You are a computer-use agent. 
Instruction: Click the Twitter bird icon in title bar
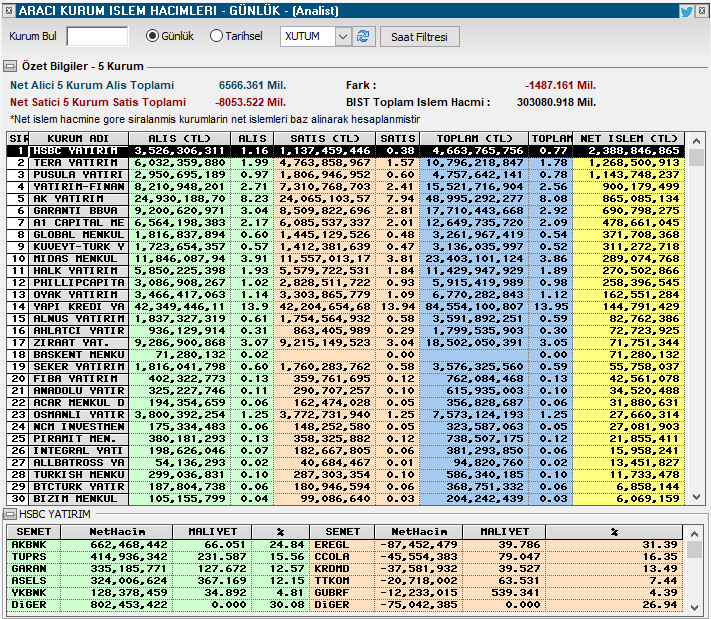coord(687,11)
